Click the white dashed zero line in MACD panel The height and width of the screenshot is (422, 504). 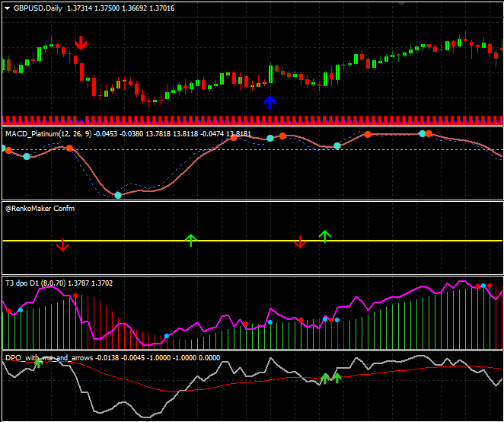252,149
